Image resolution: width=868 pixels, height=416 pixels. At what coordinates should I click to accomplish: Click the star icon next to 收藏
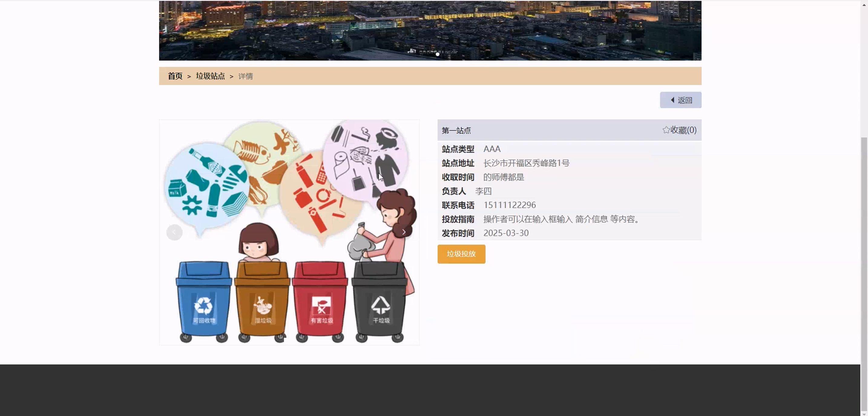[666, 130]
